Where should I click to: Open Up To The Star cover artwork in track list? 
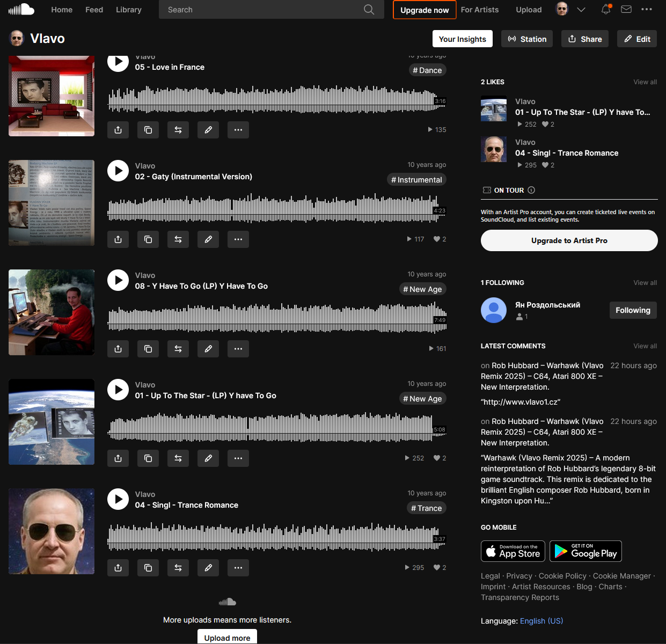click(x=52, y=422)
